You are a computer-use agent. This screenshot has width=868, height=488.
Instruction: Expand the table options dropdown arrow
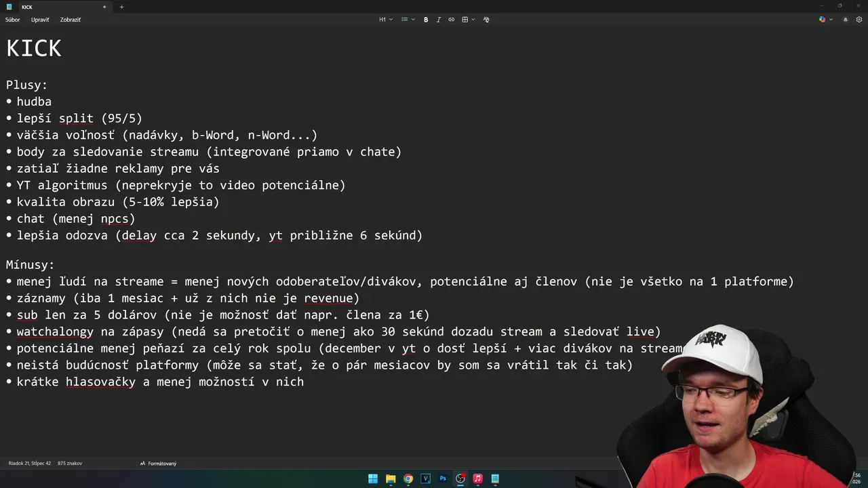point(473,20)
